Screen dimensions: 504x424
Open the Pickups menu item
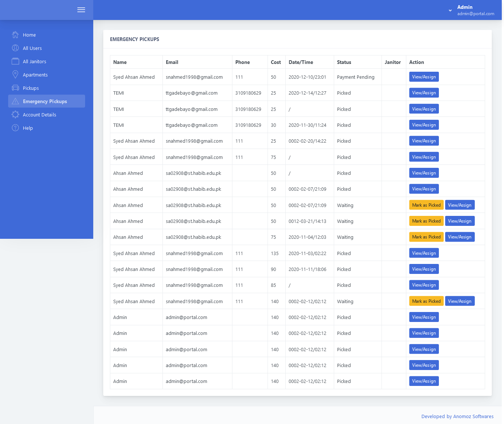tap(31, 88)
